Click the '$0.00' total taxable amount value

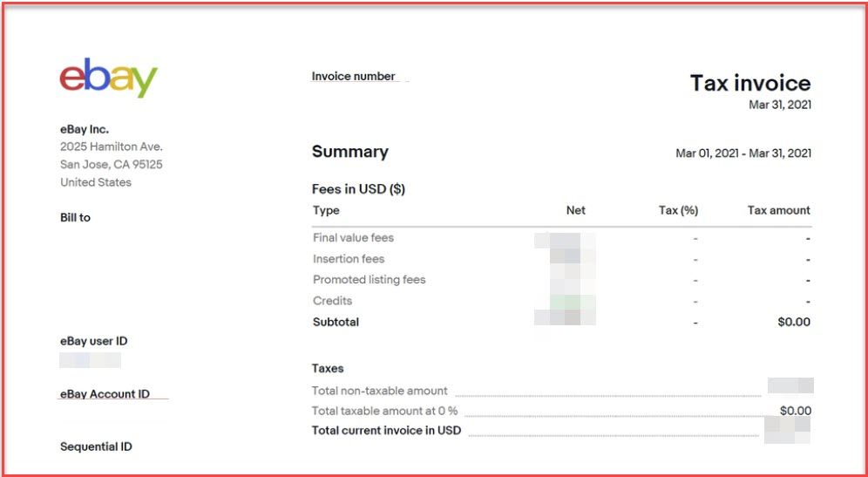pos(796,411)
